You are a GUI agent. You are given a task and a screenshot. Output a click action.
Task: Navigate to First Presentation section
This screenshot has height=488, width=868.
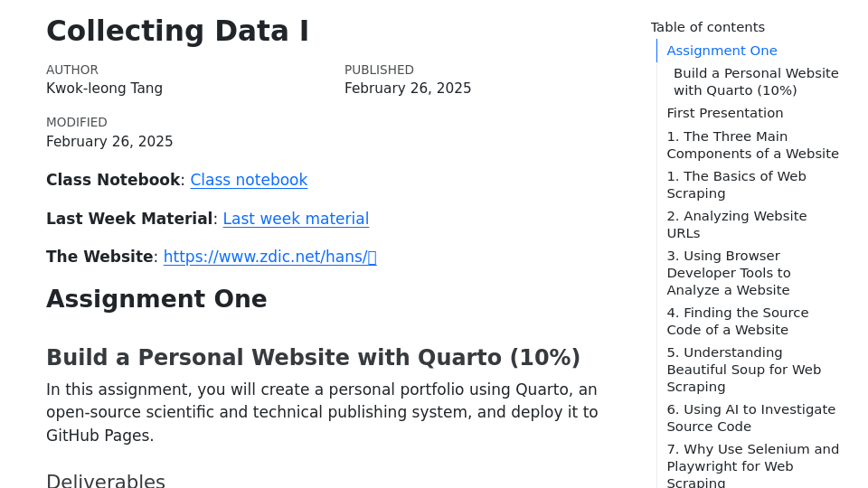pos(724,113)
